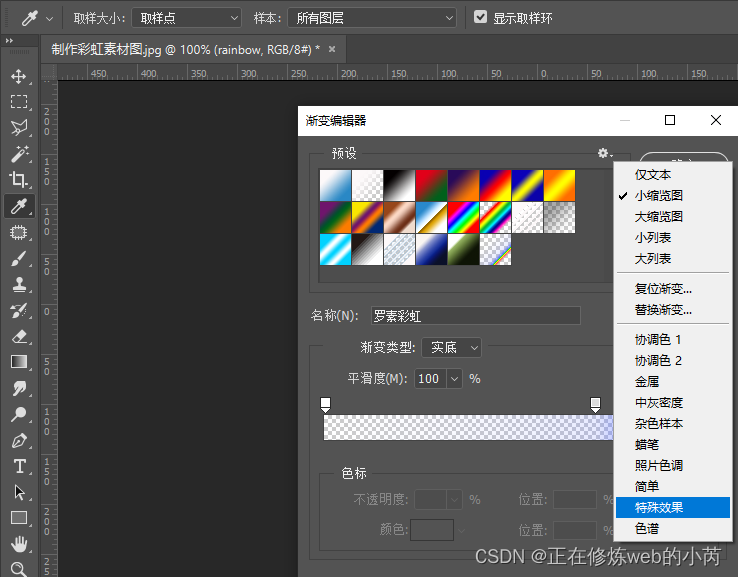Image resolution: width=738 pixels, height=577 pixels.
Task: Select the transparent stripes gradient preset
Action: pos(528,217)
